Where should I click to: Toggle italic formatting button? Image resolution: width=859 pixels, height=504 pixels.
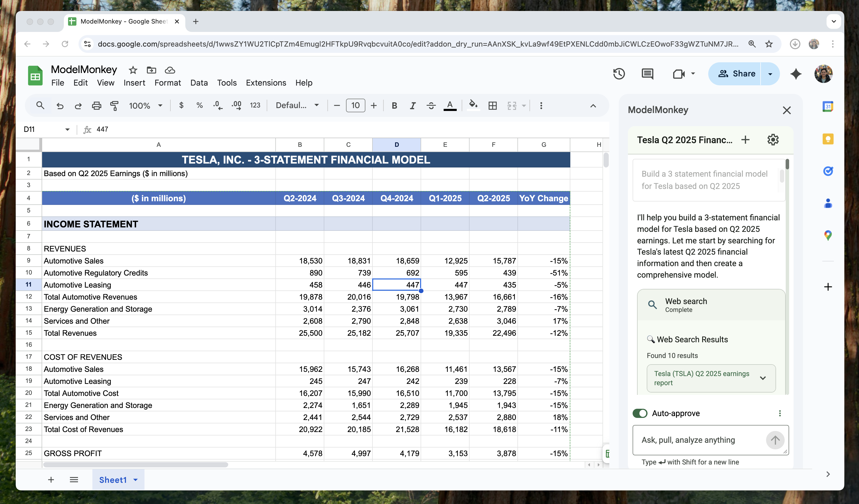pos(412,106)
